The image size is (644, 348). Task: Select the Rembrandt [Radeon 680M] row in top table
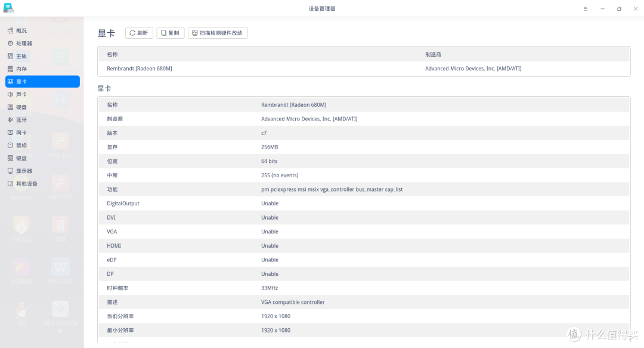(x=364, y=69)
